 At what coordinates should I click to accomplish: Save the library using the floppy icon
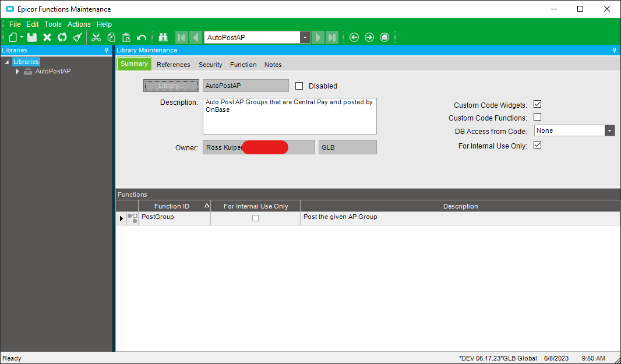(32, 37)
